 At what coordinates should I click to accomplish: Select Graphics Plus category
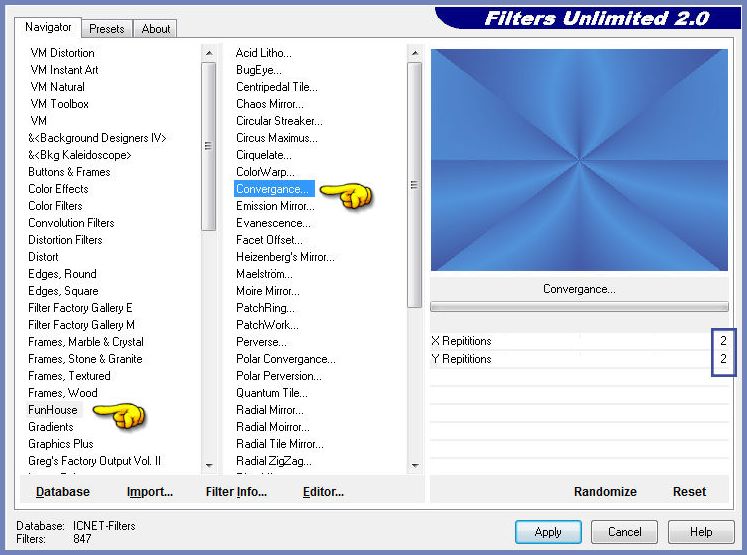[61, 444]
